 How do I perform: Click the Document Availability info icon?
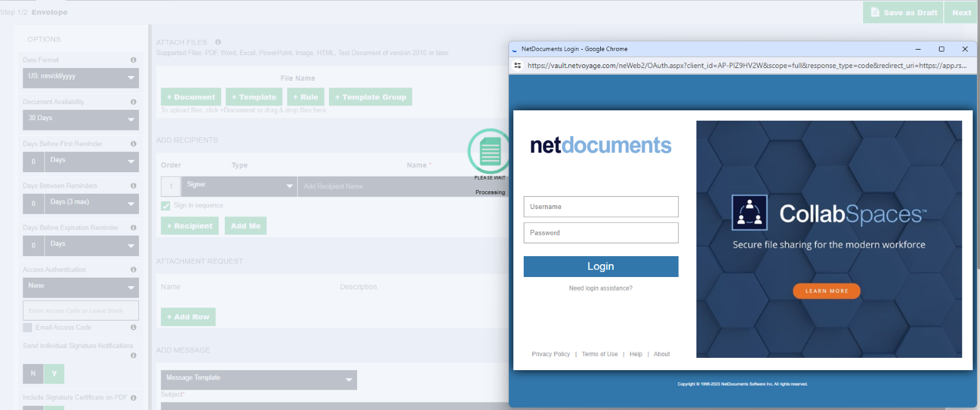133,102
